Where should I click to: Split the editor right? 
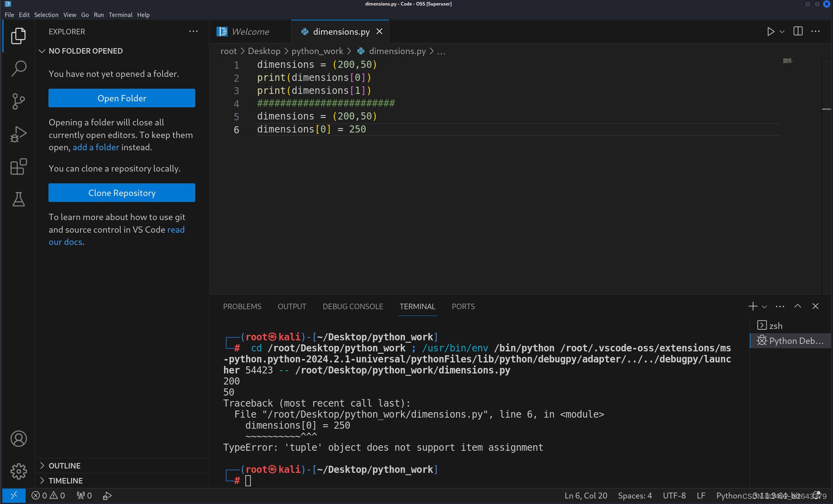pyautogui.click(x=798, y=32)
